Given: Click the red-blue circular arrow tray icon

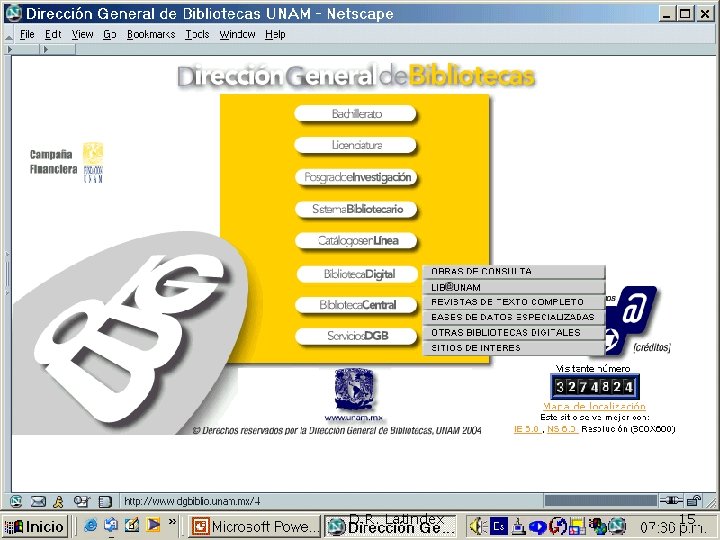Looking at the screenshot, I should click(x=557, y=526).
